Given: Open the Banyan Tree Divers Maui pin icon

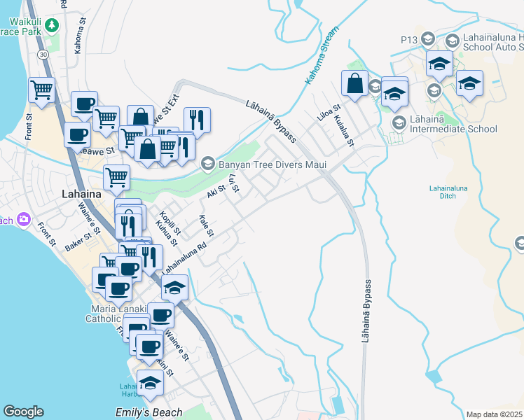Looking at the screenshot, I should (208, 164).
